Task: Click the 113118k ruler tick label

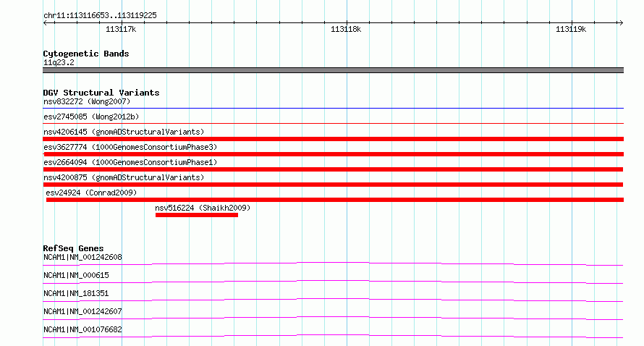Action: click(x=346, y=29)
